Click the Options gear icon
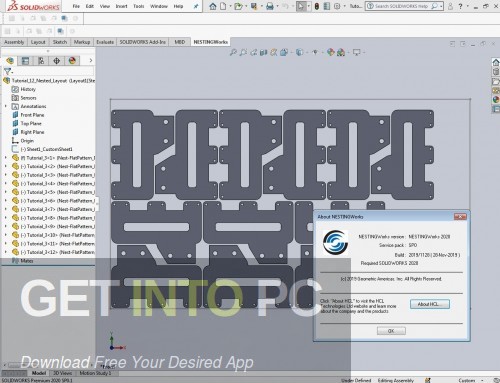 tap(337, 6)
